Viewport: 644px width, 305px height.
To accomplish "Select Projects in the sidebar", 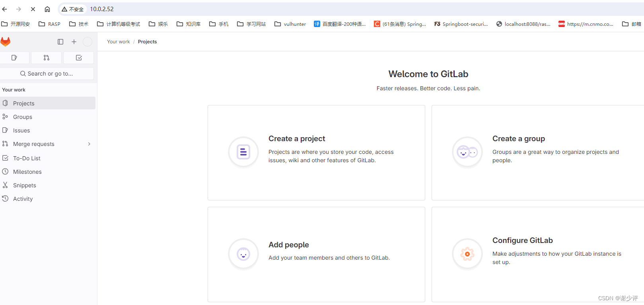I will [48, 103].
